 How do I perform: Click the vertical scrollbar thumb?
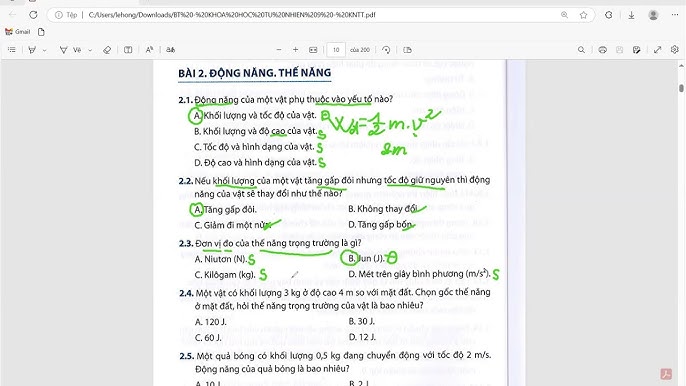click(681, 88)
